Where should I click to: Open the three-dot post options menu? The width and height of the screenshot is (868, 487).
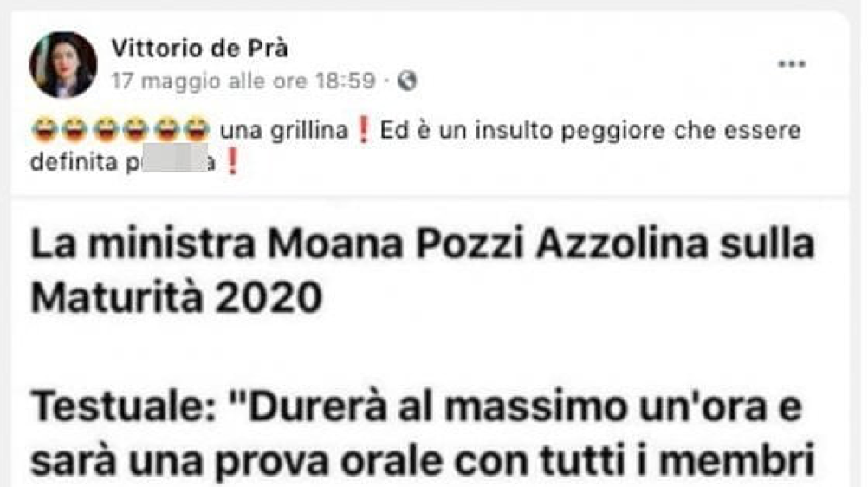coord(792,64)
